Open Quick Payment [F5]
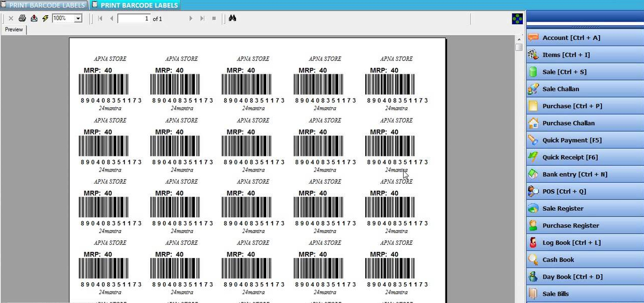 point(585,140)
